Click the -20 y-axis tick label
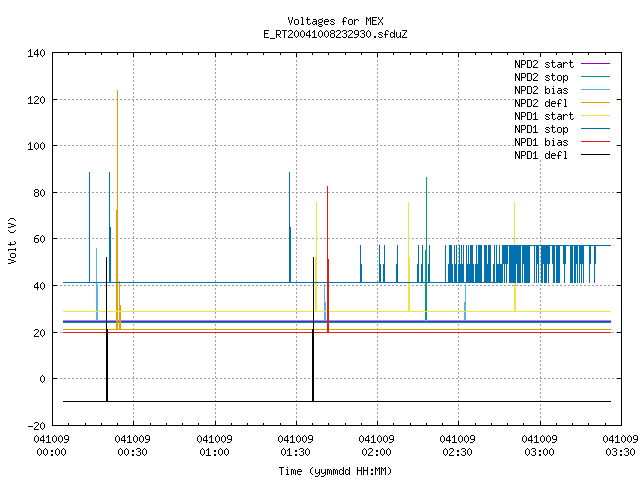The image size is (640, 480). (36, 426)
